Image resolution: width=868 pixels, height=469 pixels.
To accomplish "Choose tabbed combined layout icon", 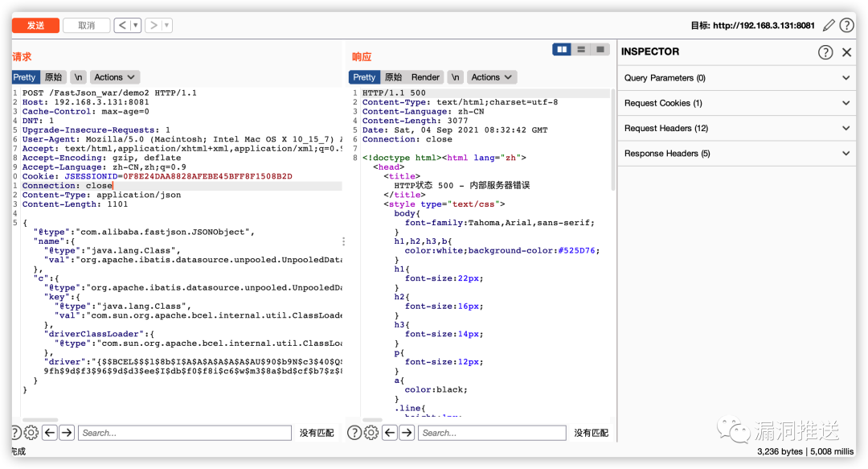I will pos(600,49).
